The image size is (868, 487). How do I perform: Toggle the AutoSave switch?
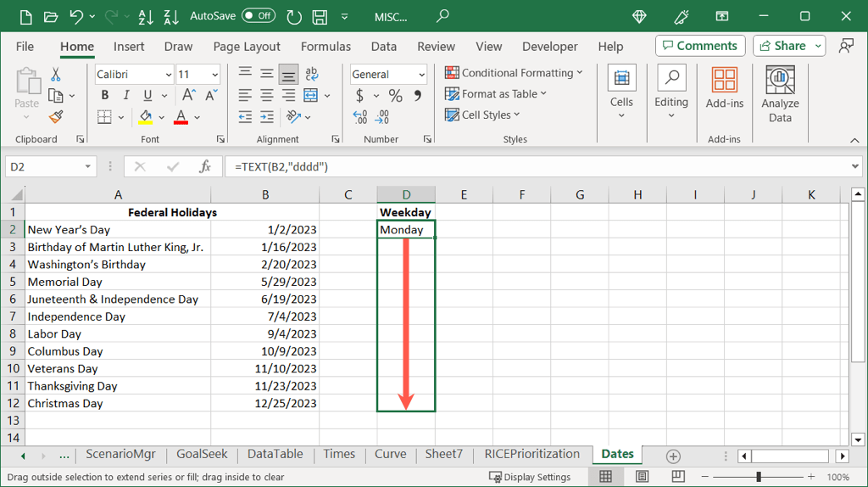(x=258, y=16)
